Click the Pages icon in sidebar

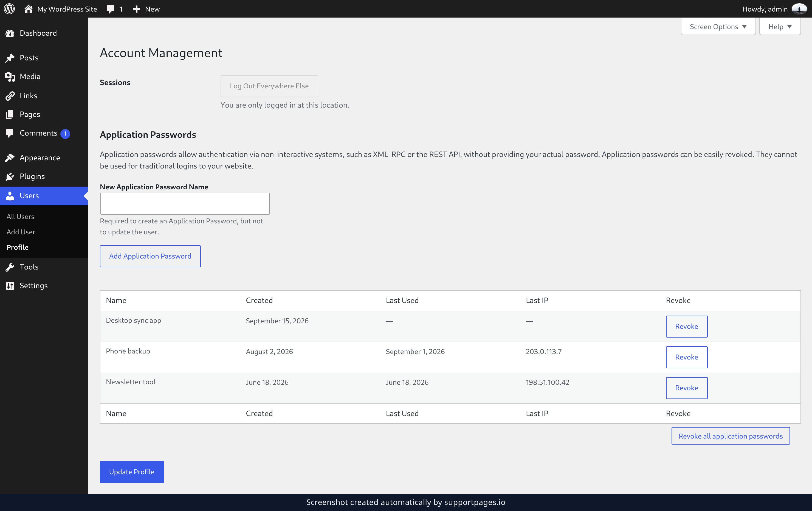(10, 114)
